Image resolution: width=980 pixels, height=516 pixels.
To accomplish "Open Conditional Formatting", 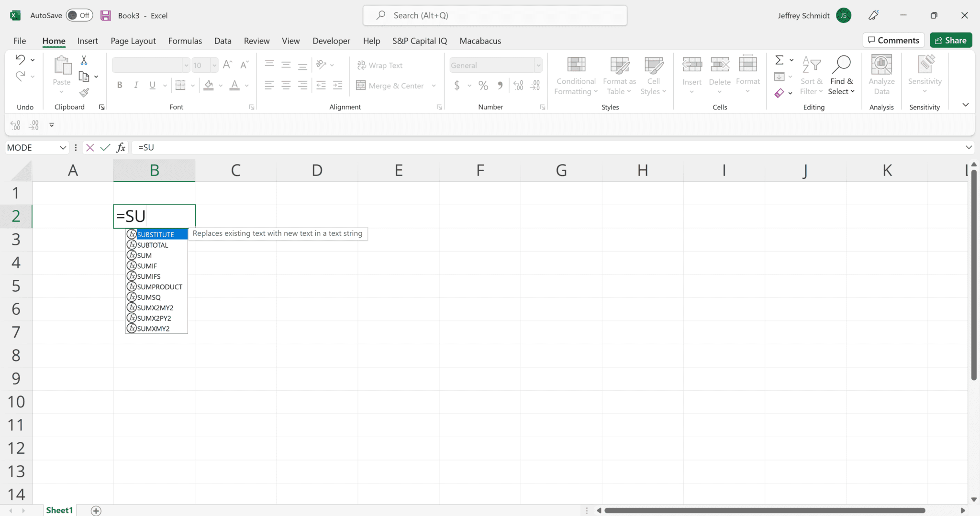I will [x=575, y=75].
